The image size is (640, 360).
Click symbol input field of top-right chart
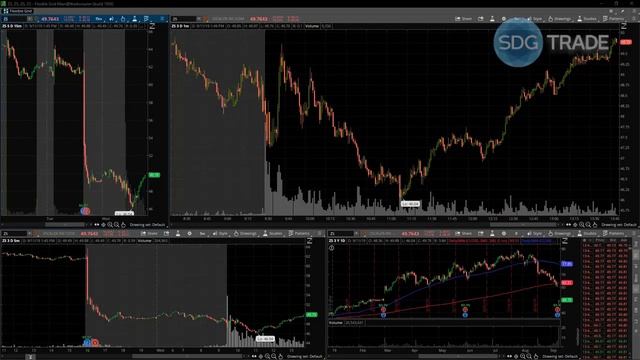184,19
